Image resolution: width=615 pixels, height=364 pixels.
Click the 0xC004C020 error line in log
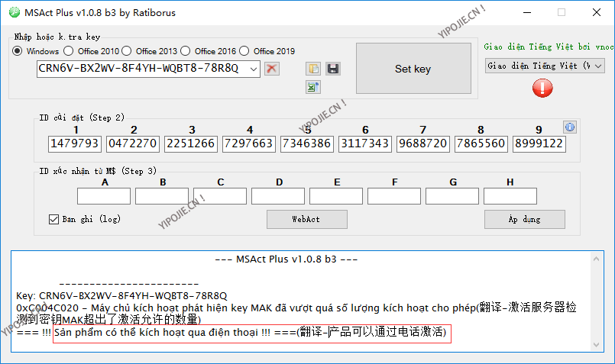click(296, 314)
